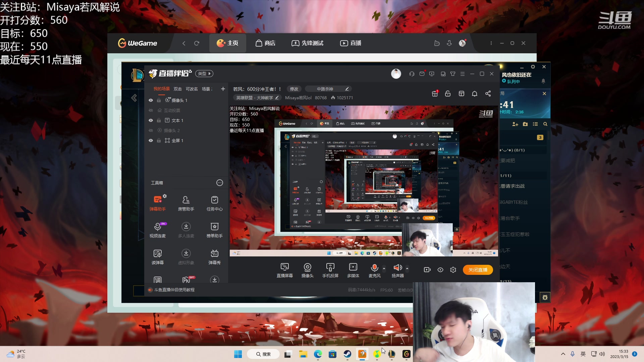The width and height of the screenshot is (644, 362).
Task: Add a 手机投屏 phone cast source
Action: point(330,270)
